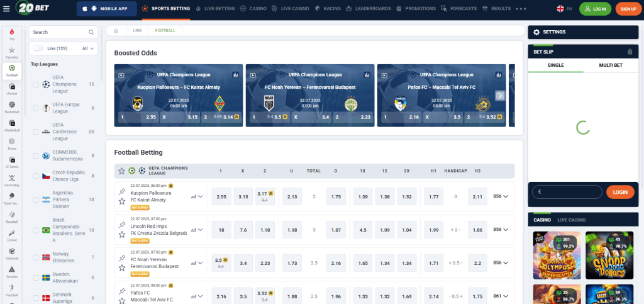Select Cricket in the sports sidebar
This screenshot has width=644, height=304.
coord(12,235)
